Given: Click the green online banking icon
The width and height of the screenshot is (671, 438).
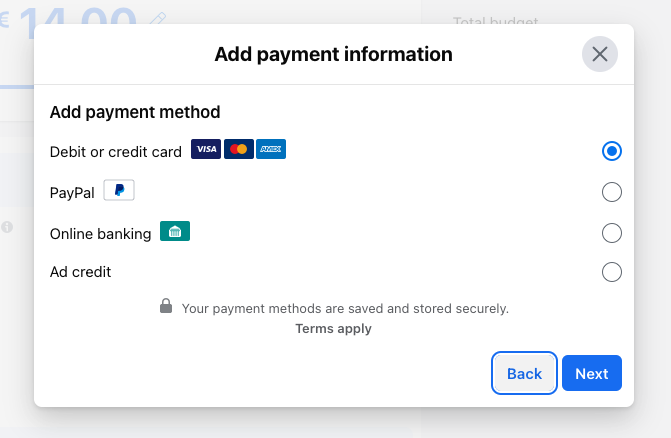Looking at the screenshot, I should [x=175, y=231].
